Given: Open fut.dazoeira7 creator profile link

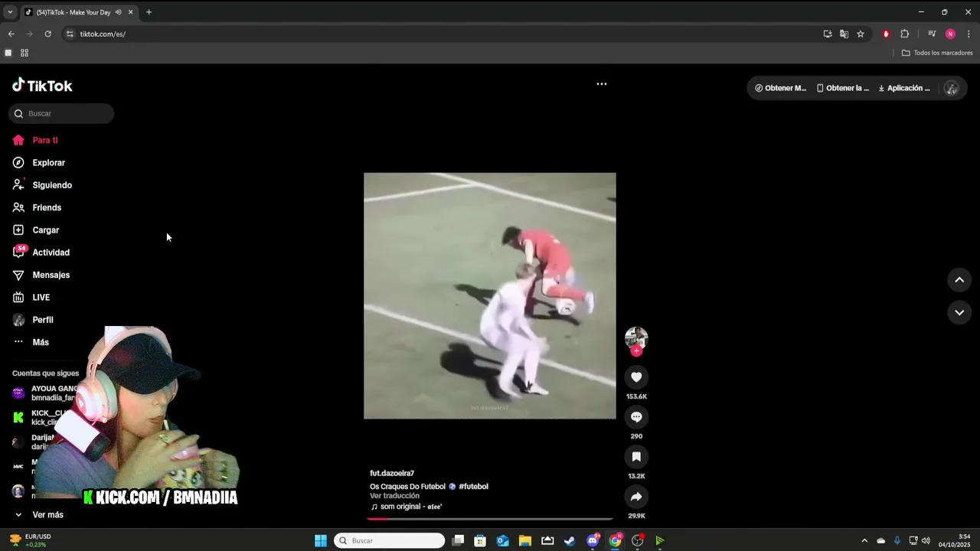Looking at the screenshot, I should [392, 474].
